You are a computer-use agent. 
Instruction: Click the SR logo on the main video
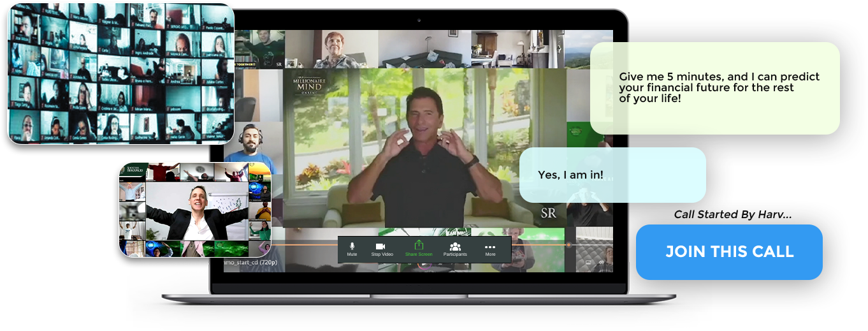[x=548, y=213]
